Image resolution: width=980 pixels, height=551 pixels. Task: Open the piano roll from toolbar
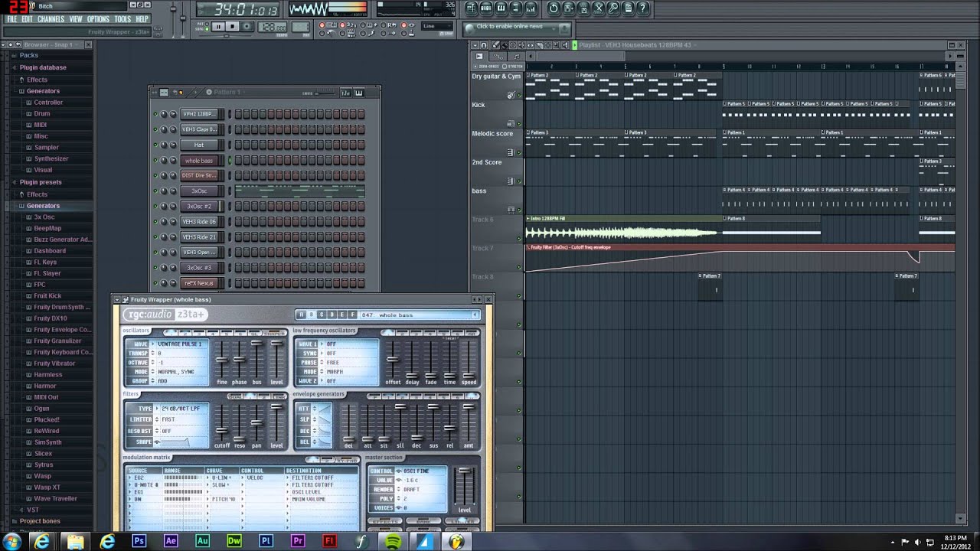(501, 8)
